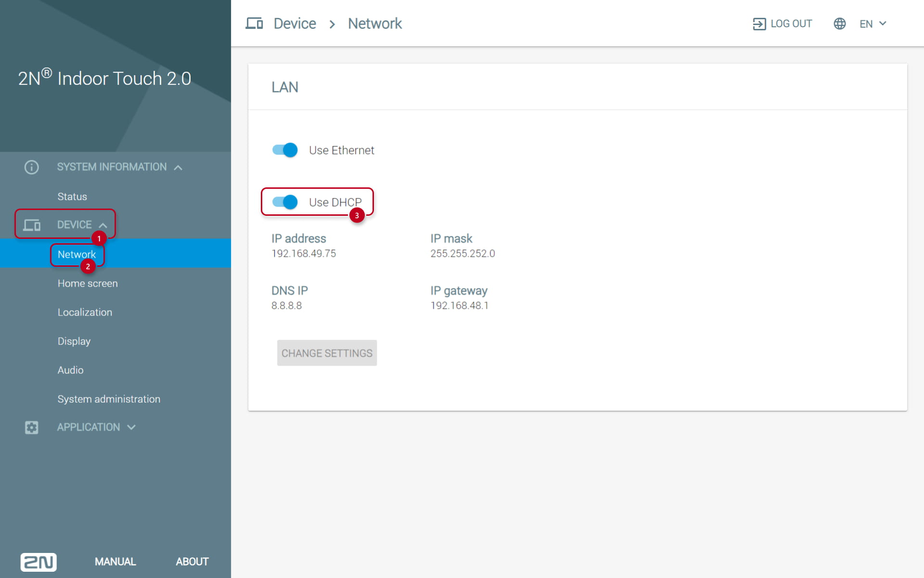The width and height of the screenshot is (924, 578).
Task: Click the 2N Indoor Touch 2.0 title
Action: click(x=104, y=78)
